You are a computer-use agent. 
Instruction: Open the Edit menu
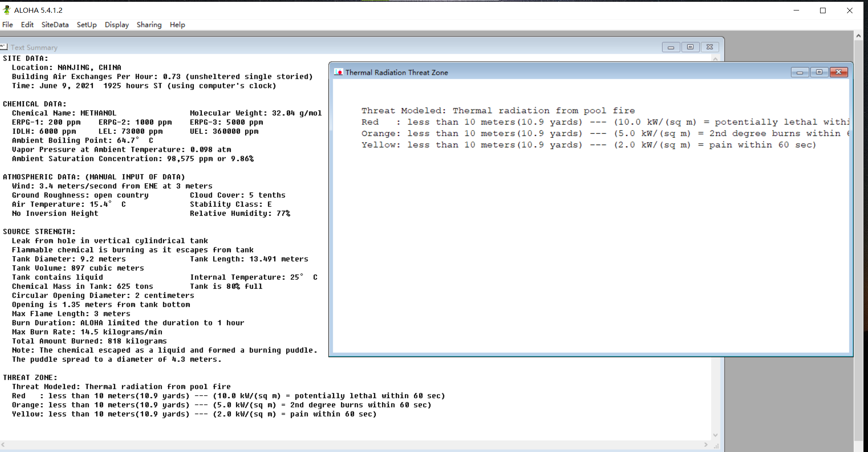click(27, 25)
